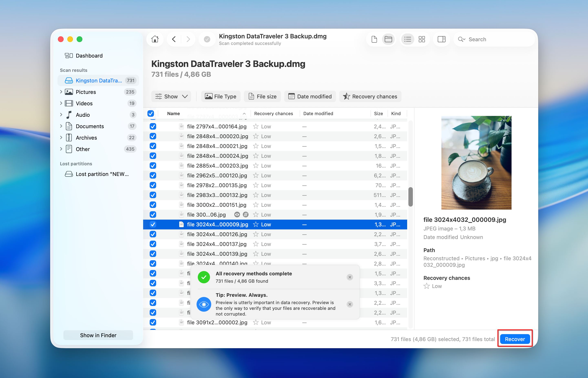Switch to file view icon in toolbar

(374, 39)
